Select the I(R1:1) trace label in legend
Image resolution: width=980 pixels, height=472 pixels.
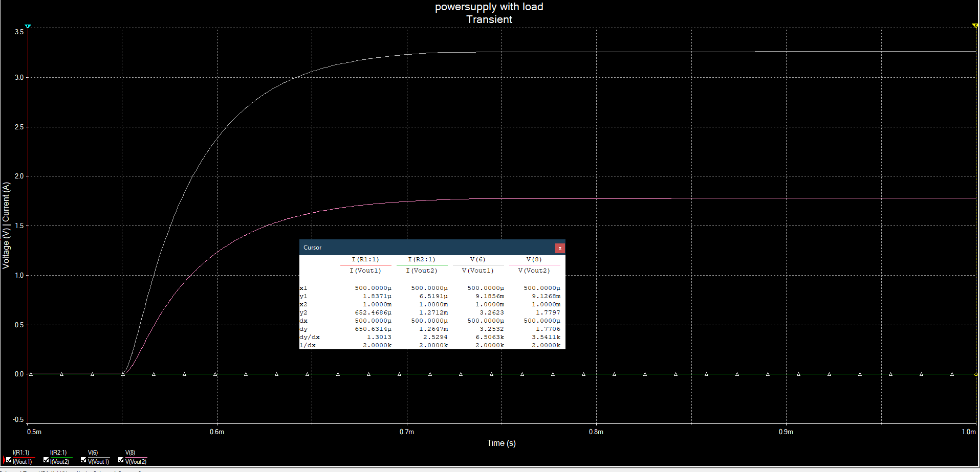pyautogui.click(x=21, y=452)
